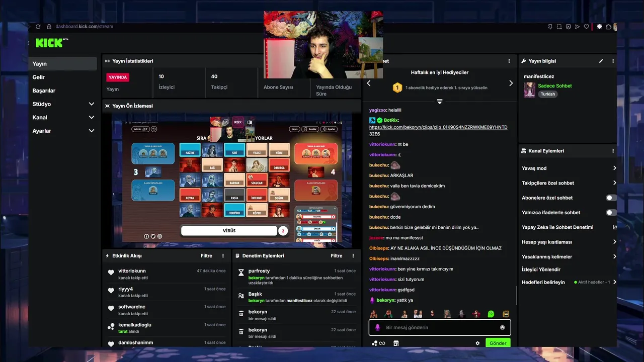Click yagizxo username in chat
644x362 pixels.
(x=378, y=110)
